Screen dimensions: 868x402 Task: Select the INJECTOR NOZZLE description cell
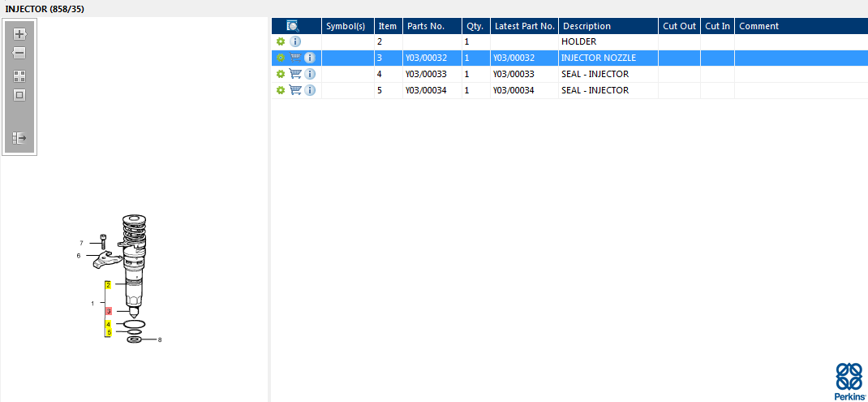(x=608, y=58)
